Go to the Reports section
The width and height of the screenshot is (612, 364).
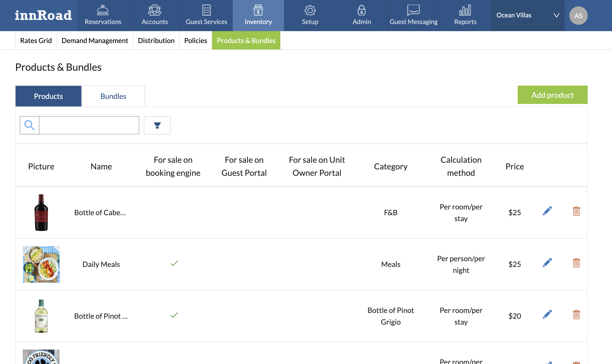click(x=465, y=16)
